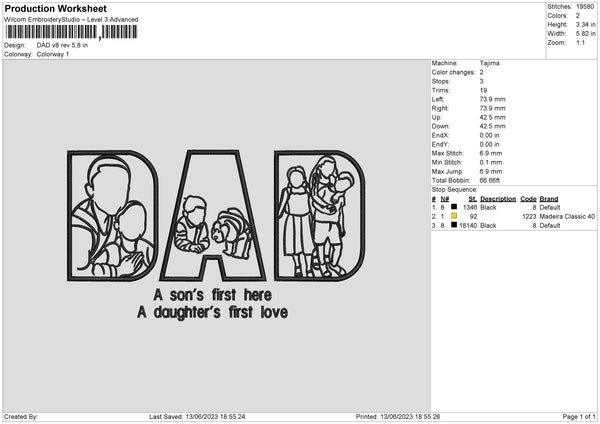
Task: Click the 73.9 mm value in the Right row
Action: tap(492, 108)
